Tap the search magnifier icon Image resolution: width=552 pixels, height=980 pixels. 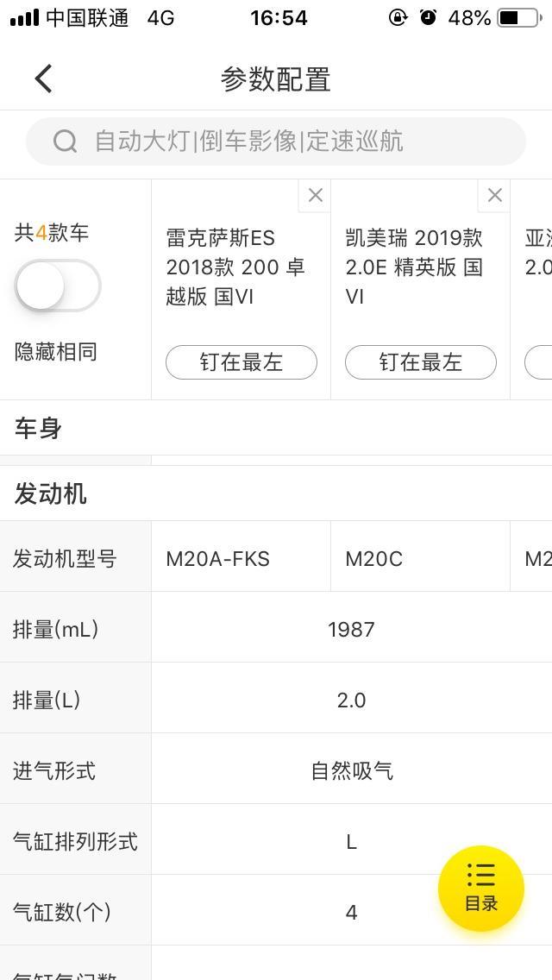[65, 141]
